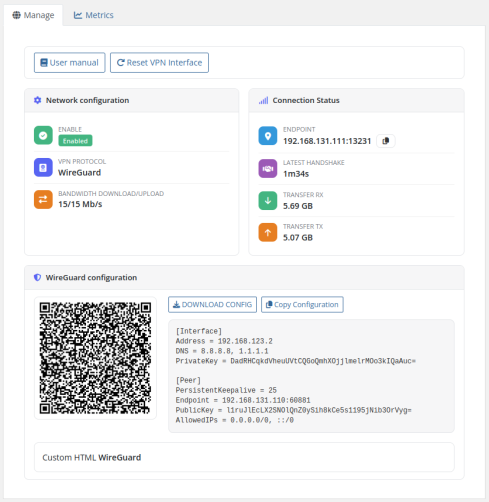
Task: Click the green Enable checkmark icon
Action: click(43, 135)
